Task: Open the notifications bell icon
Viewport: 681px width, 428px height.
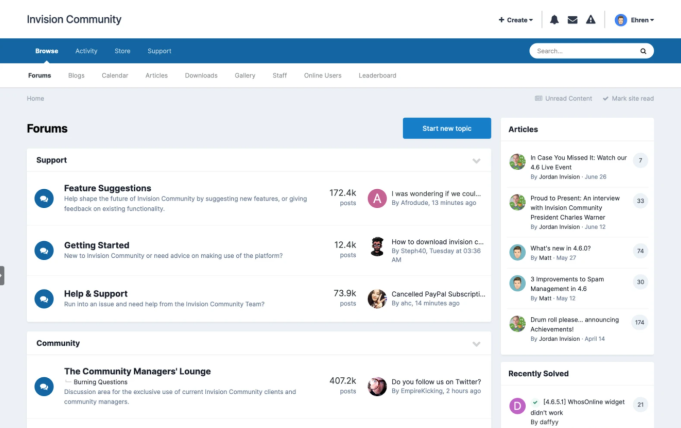Action: (554, 19)
